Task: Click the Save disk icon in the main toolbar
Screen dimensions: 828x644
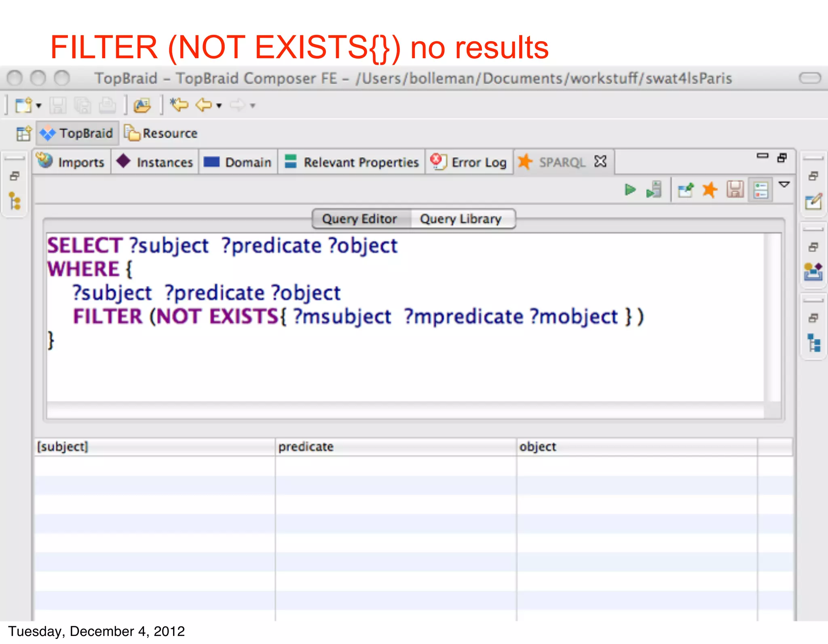Action: (58, 106)
